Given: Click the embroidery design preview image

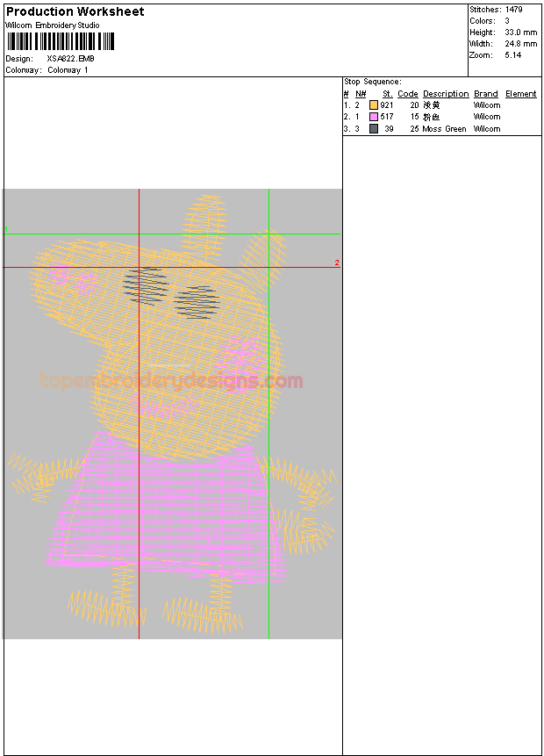Looking at the screenshot, I should [173, 414].
